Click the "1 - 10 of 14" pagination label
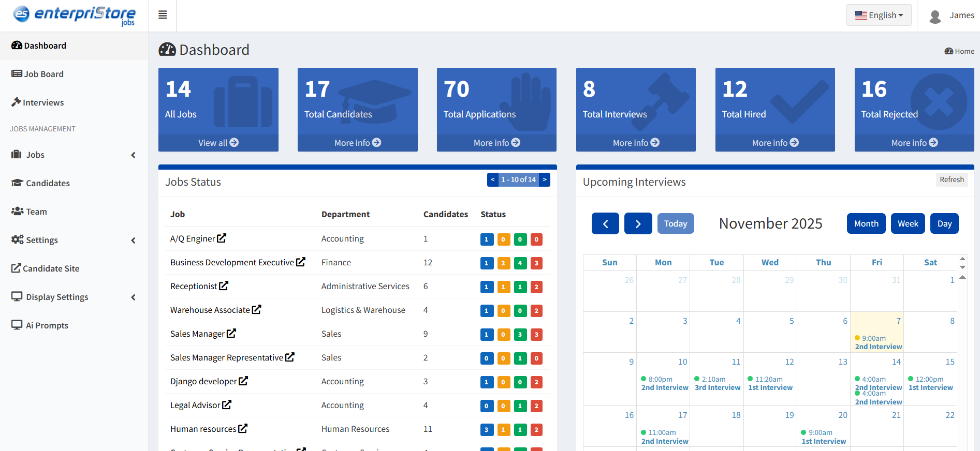 (518, 179)
